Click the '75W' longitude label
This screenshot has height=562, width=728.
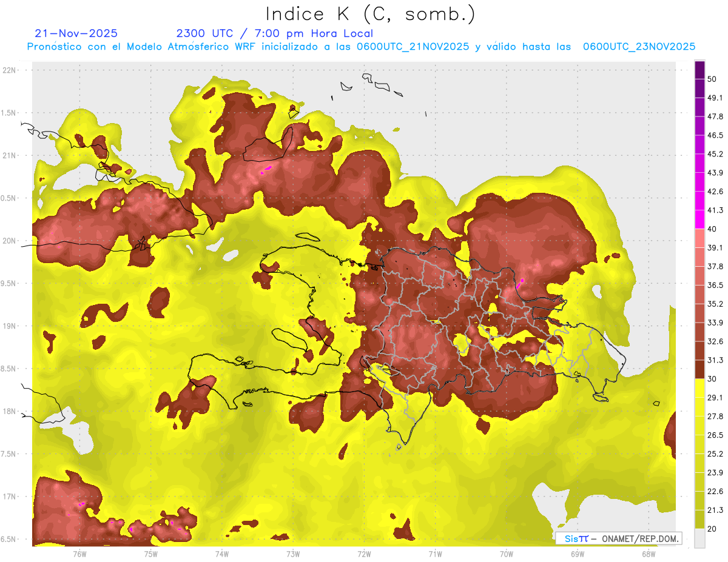[150, 554]
